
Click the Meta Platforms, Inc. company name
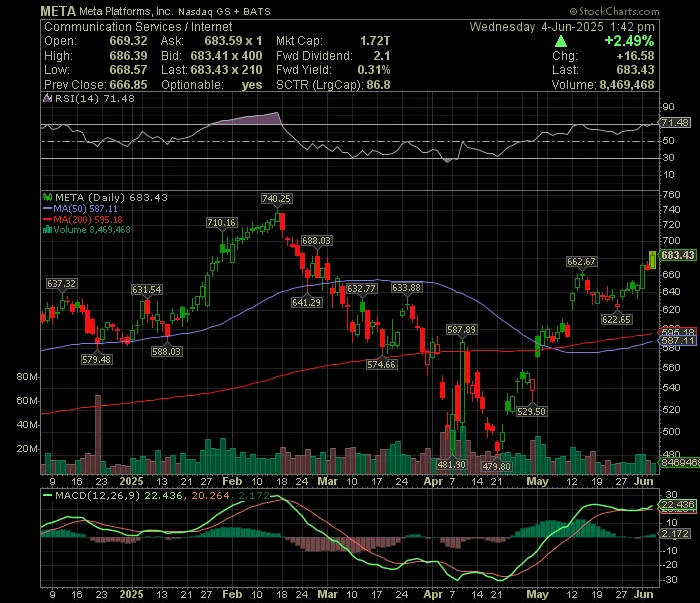[126, 11]
